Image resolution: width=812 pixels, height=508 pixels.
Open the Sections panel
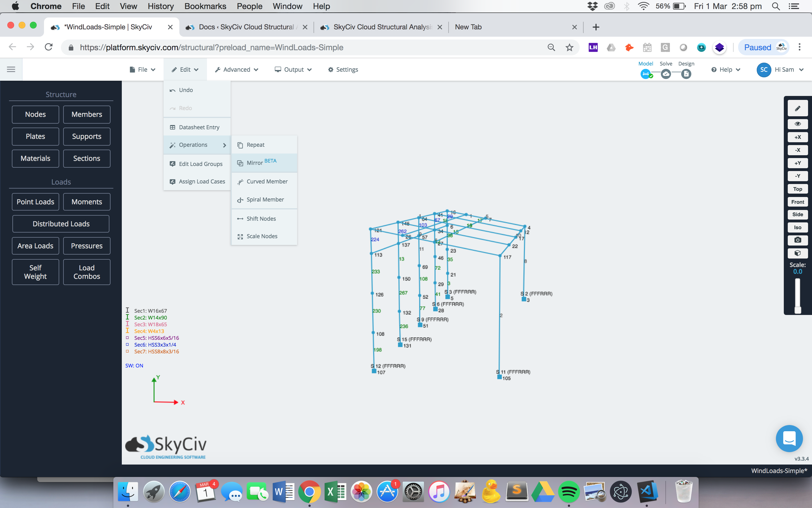click(87, 159)
